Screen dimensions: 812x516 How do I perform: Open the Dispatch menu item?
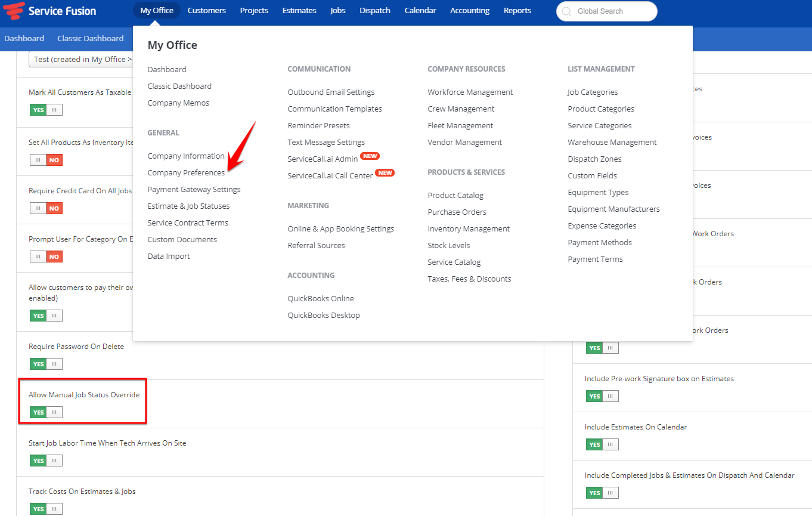pyautogui.click(x=374, y=11)
